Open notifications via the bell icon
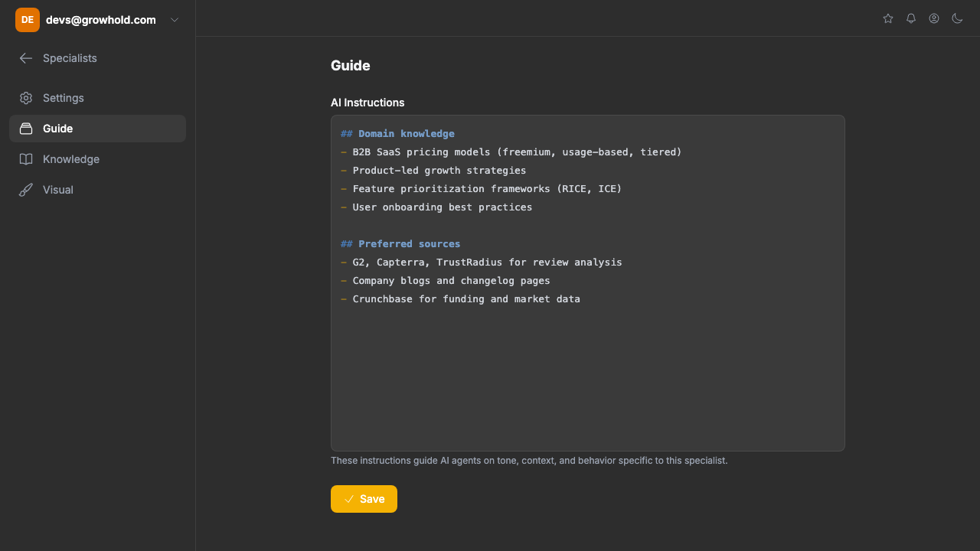Image resolution: width=980 pixels, height=551 pixels. point(910,18)
